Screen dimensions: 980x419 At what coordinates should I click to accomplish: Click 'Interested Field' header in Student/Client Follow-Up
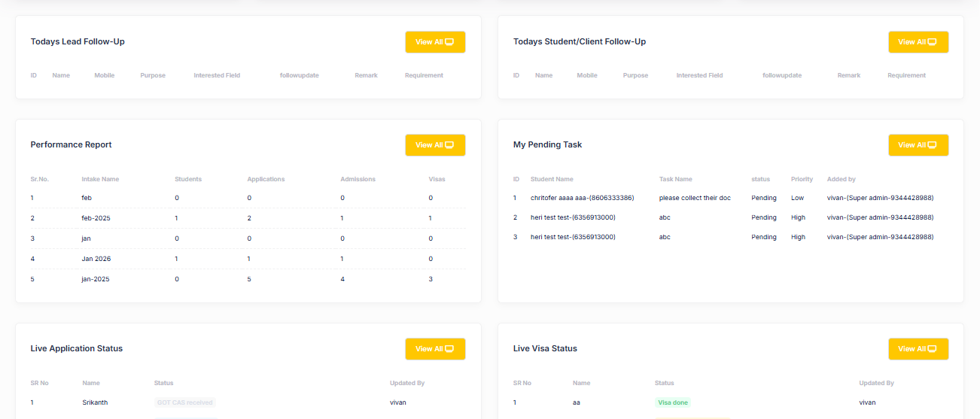(699, 75)
